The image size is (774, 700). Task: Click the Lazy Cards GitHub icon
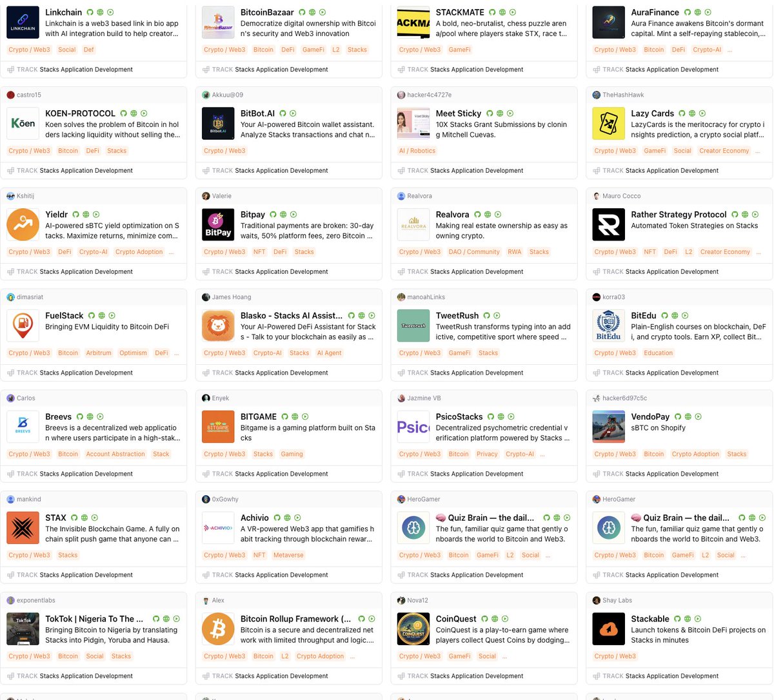(x=682, y=113)
